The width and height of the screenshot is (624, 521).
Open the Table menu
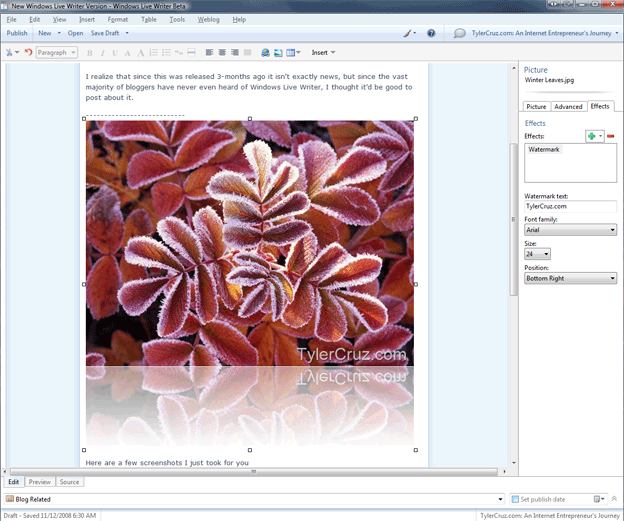click(148, 20)
